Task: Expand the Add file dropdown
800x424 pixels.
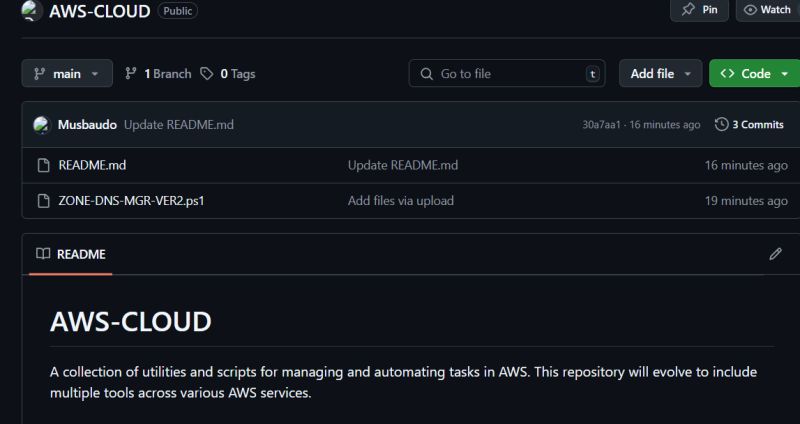Action: click(661, 73)
